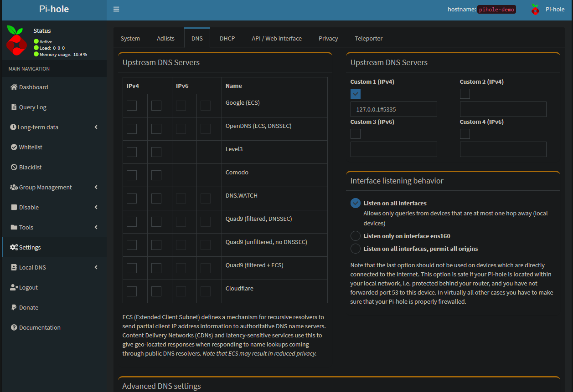This screenshot has width=573, height=392.
Task: Switch to the Adlists tab
Action: (165, 38)
